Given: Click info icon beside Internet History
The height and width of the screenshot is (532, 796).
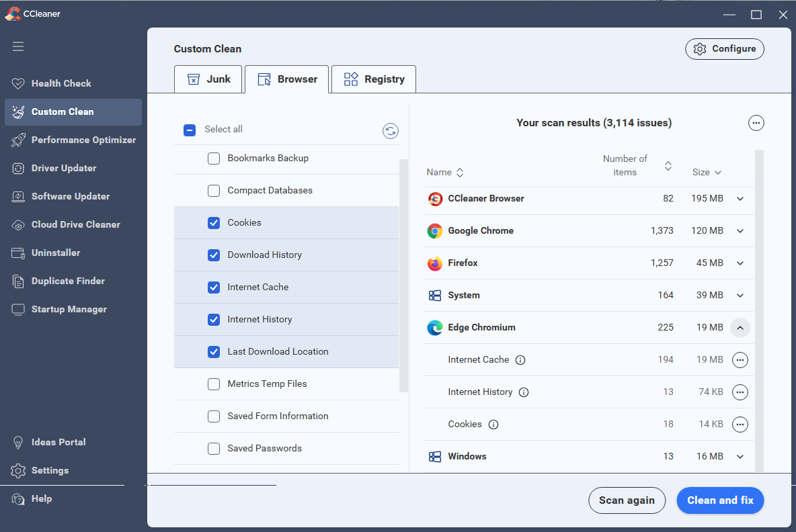Looking at the screenshot, I should [x=524, y=392].
